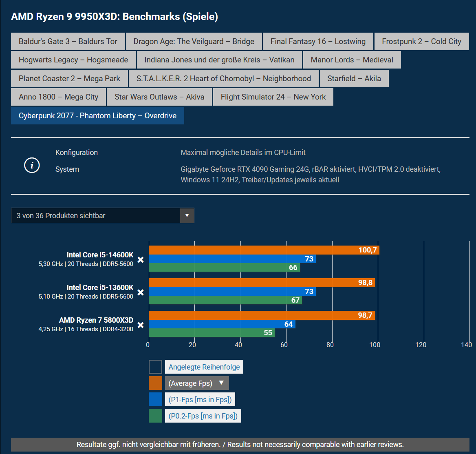The image size is (476, 454).
Task: Toggle green P0.2-Fps color box
Action: (x=155, y=416)
